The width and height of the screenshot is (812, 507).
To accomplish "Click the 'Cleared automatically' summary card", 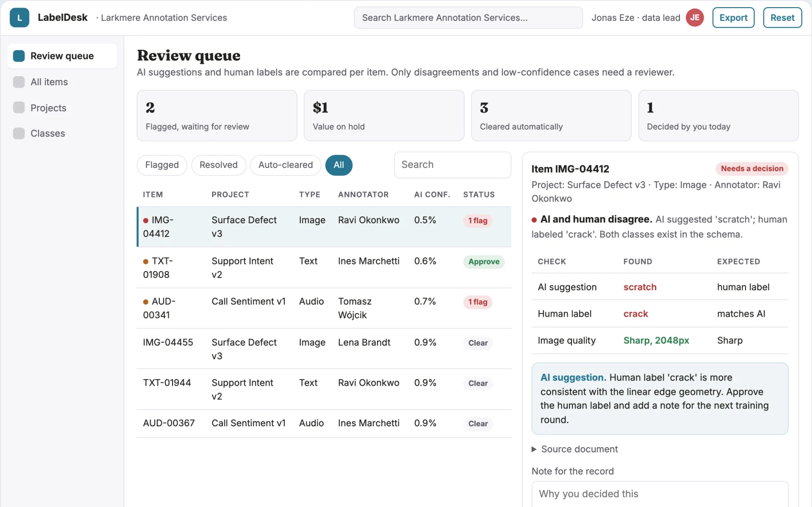I will click(x=551, y=116).
